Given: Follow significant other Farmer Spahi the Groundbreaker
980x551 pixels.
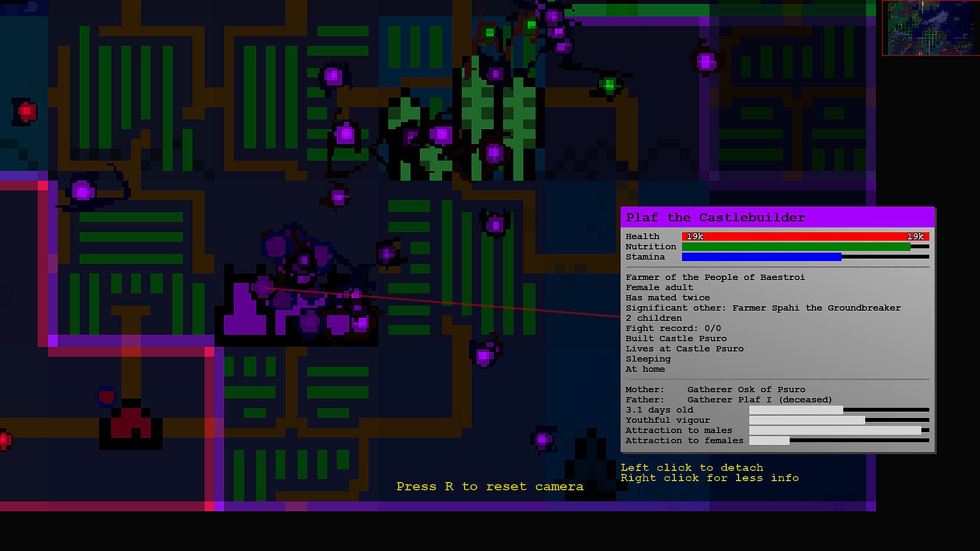Looking at the screenshot, I should 816,308.
